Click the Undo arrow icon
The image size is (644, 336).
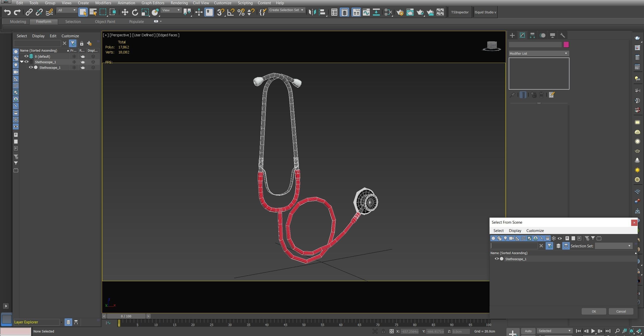[7, 12]
